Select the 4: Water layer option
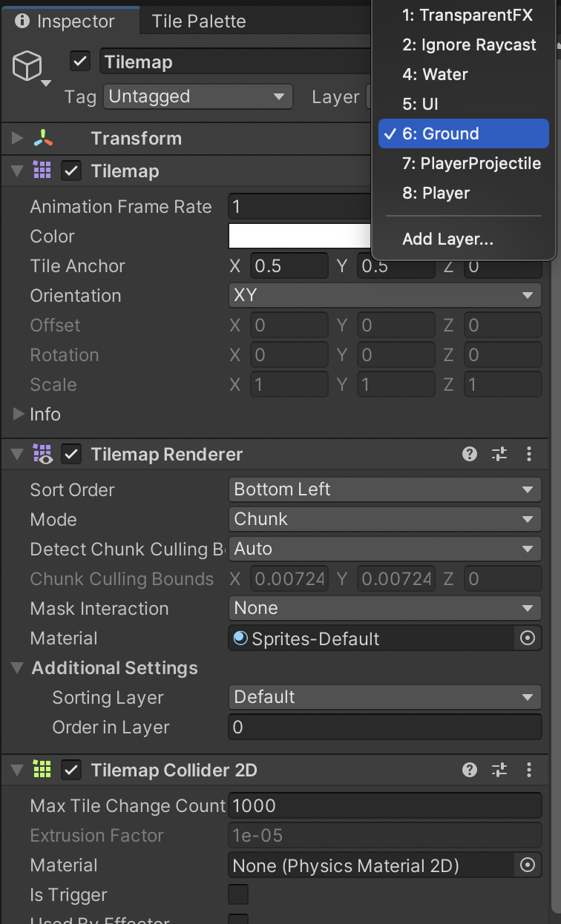 (x=435, y=74)
